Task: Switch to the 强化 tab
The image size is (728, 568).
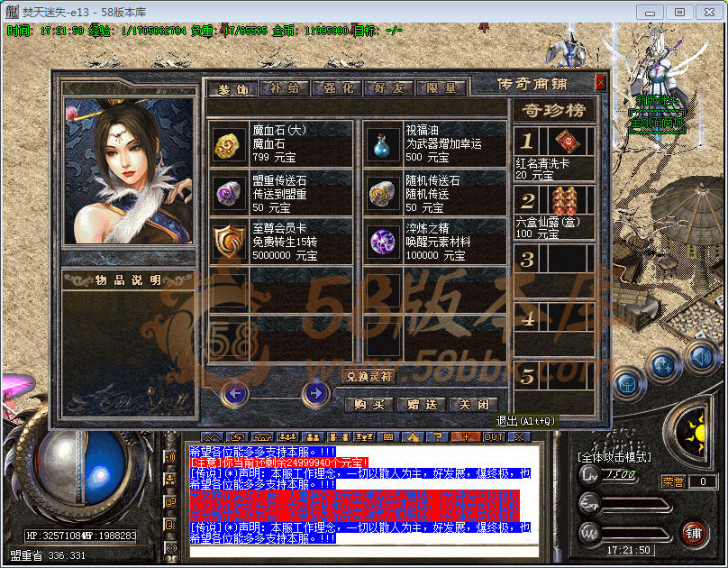Action: [338, 87]
